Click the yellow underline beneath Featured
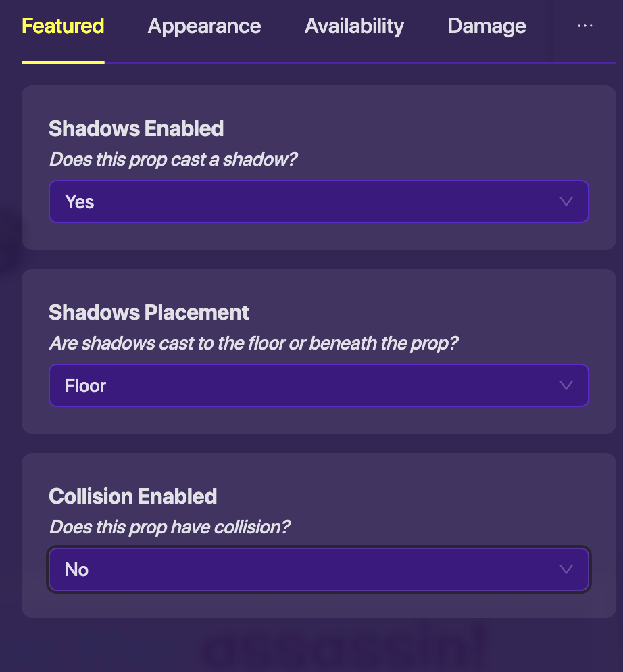The width and height of the screenshot is (623, 672). click(63, 62)
